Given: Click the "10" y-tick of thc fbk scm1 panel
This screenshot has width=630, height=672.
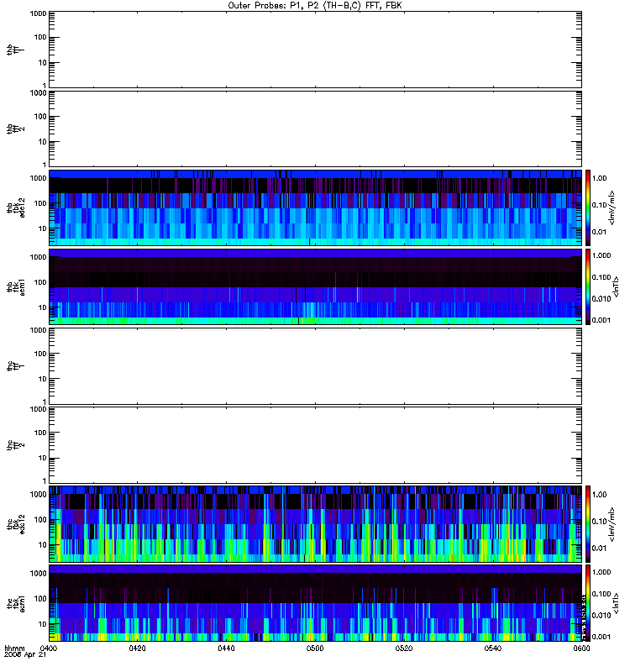Looking at the screenshot, I should pos(43,624).
